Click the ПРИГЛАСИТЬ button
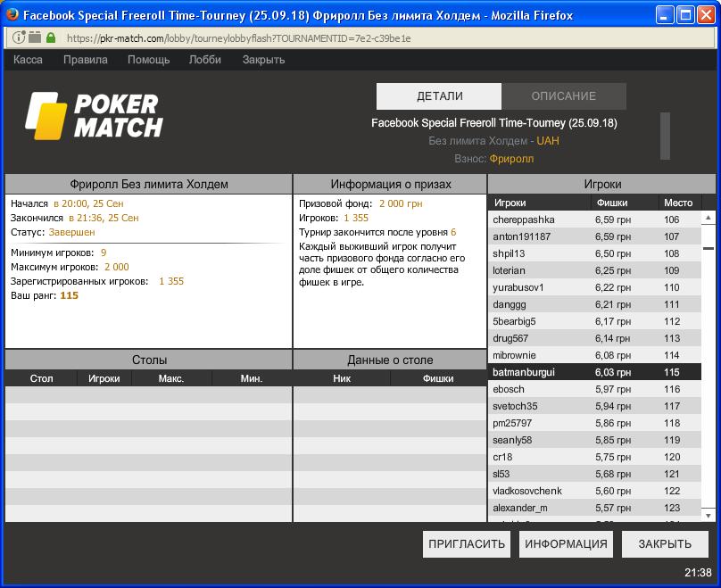This screenshot has height=588, width=721. (467, 544)
